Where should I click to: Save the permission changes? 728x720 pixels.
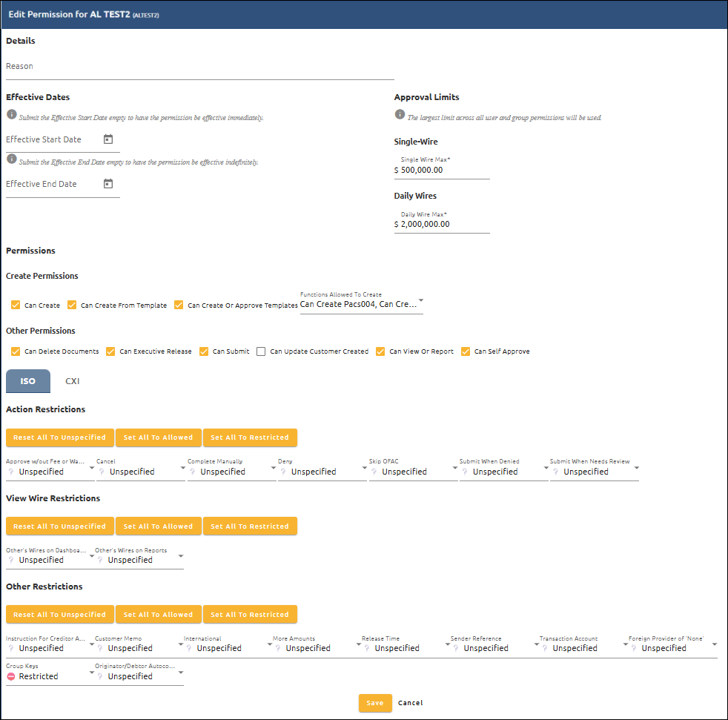click(x=375, y=702)
